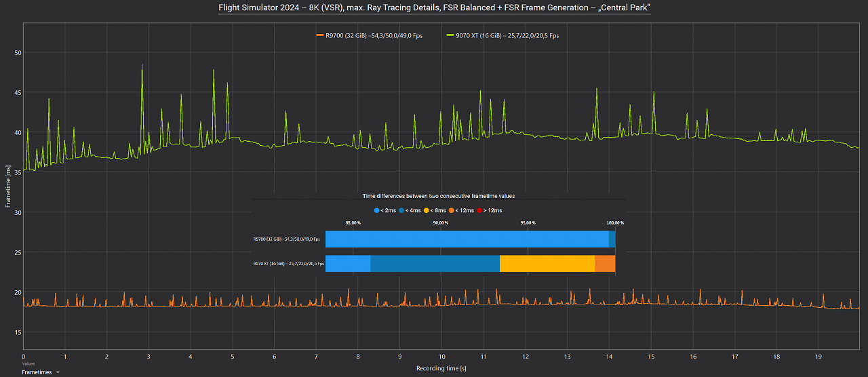The image size is (868, 377).
Task: Click the '19' tick on recording time axis
Action: pyautogui.click(x=818, y=356)
